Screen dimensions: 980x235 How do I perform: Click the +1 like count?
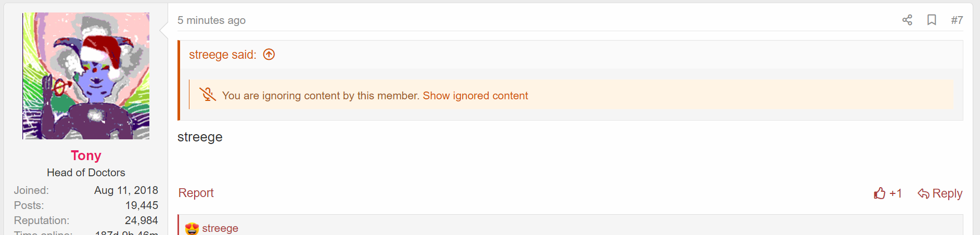coord(895,193)
